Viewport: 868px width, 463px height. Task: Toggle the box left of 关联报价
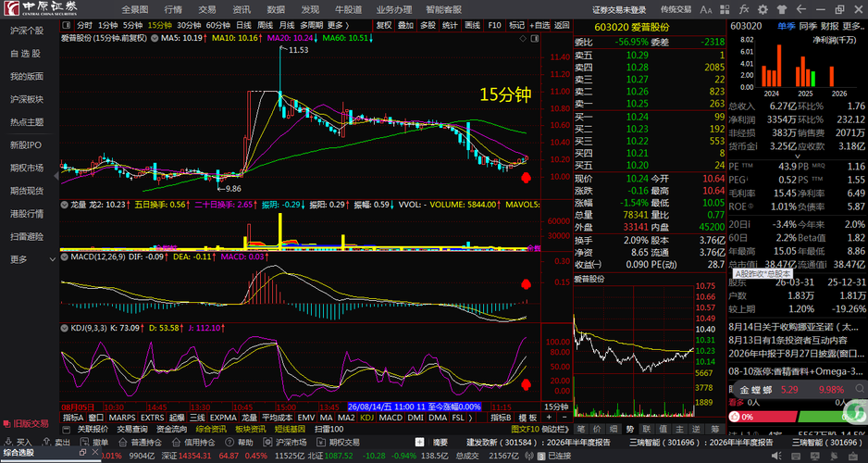[x=67, y=429]
